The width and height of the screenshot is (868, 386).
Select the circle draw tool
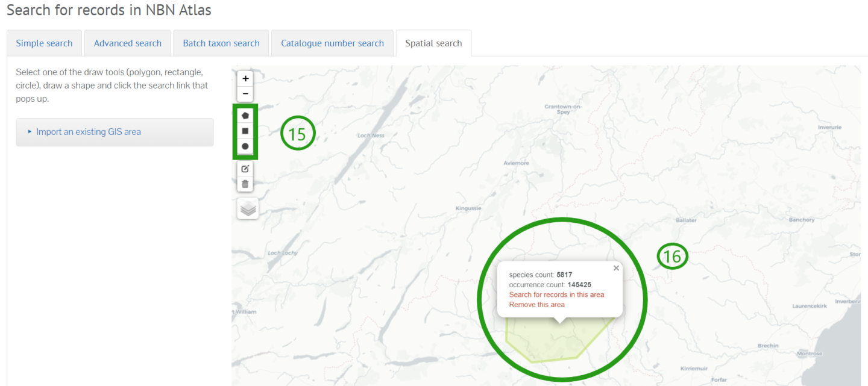(x=245, y=146)
